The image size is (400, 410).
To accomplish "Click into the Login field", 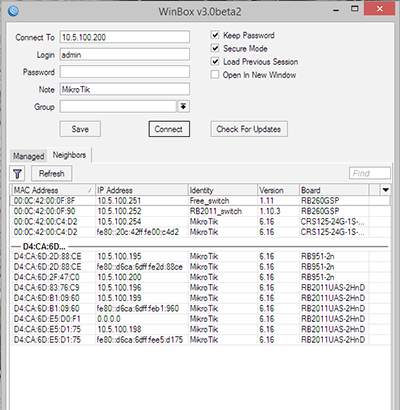I will pyautogui.click(x=125, y=55).
